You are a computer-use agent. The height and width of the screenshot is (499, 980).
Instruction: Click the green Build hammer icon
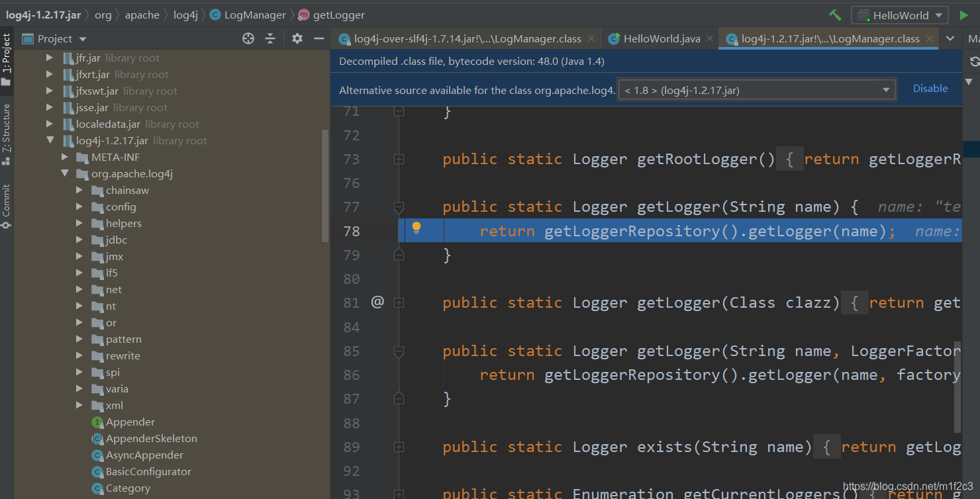click(x=835, y=15)
